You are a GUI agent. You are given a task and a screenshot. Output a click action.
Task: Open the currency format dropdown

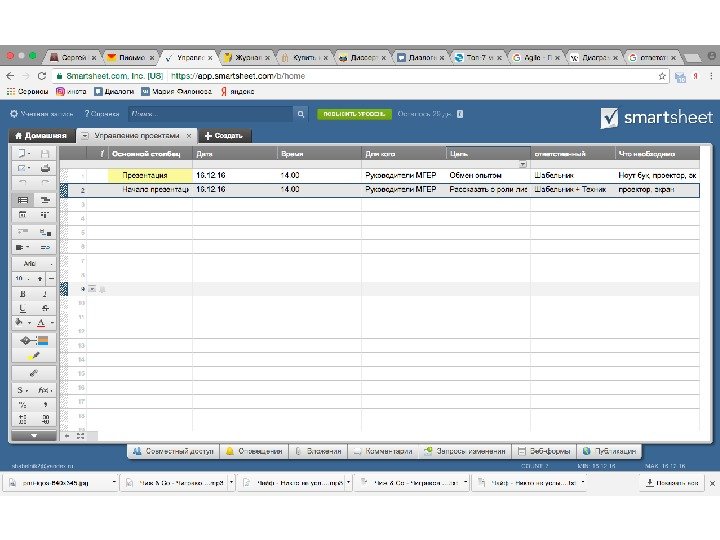point(22,390)
